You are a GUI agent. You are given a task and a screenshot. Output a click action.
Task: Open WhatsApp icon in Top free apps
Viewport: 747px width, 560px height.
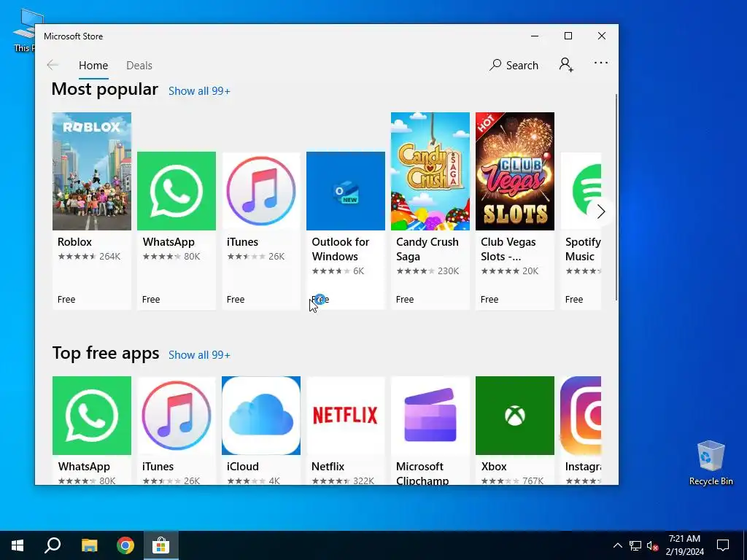point(91,416)
